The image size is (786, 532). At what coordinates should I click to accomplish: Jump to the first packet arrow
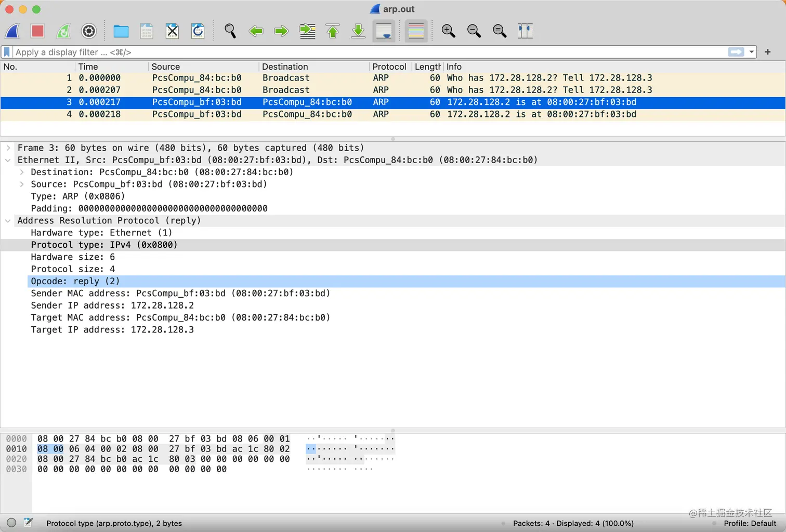tap(333, 31)
